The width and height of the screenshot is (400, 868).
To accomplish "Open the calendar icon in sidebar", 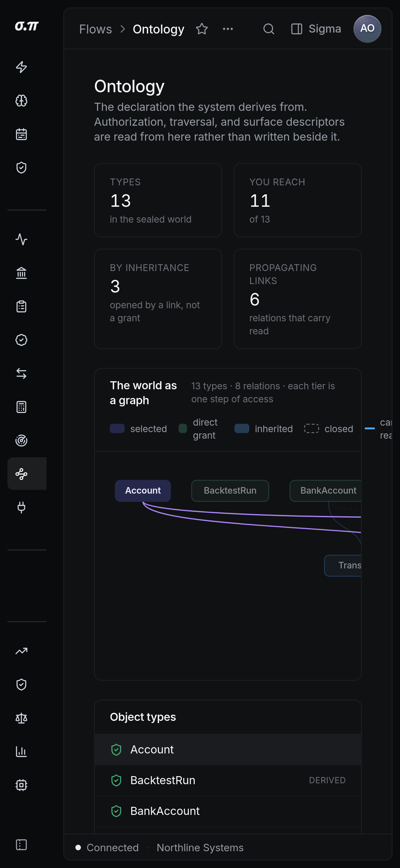I will (x=21, y=134).
